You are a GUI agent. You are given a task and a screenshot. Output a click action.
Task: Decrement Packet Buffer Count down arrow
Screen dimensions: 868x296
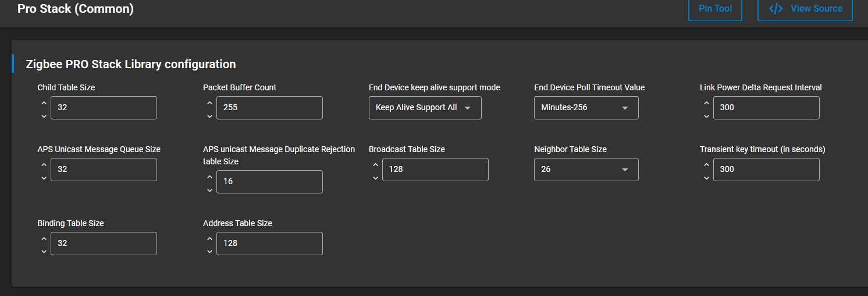coord(209,117)
